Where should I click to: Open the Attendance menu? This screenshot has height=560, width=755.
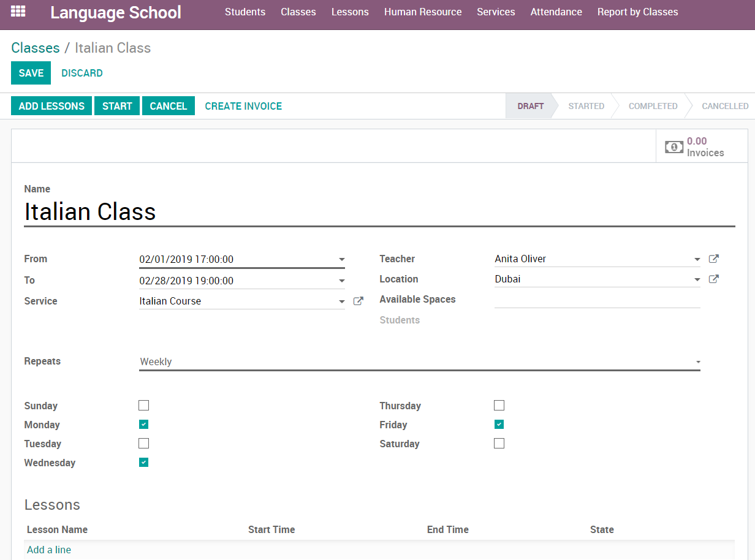556,12
